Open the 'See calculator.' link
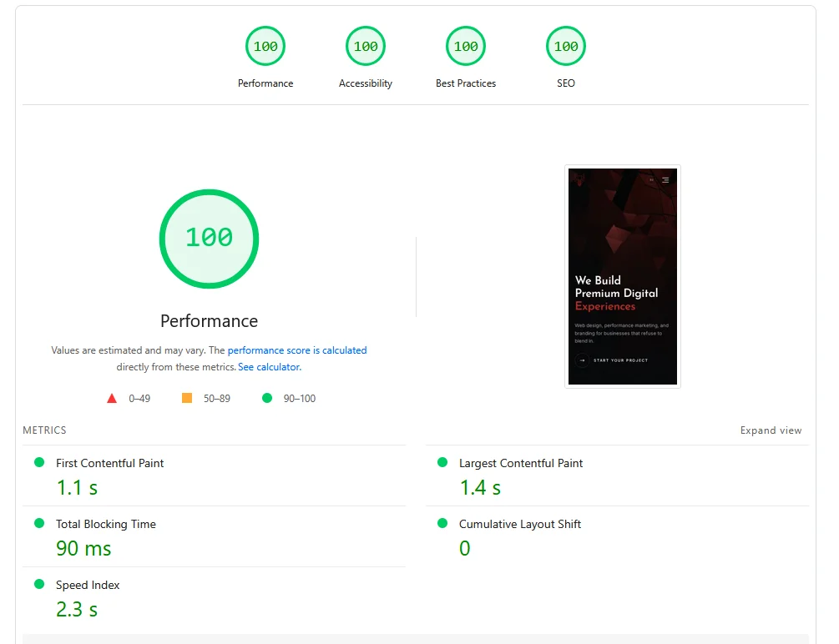This screenshot has height=644, width=839. (x=270, y=367)
